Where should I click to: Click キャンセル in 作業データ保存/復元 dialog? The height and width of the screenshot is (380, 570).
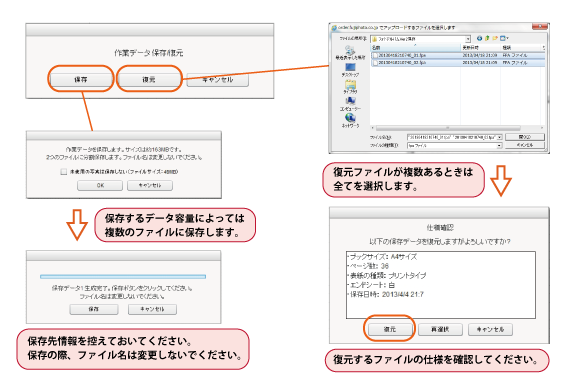[x=217, y=80]
